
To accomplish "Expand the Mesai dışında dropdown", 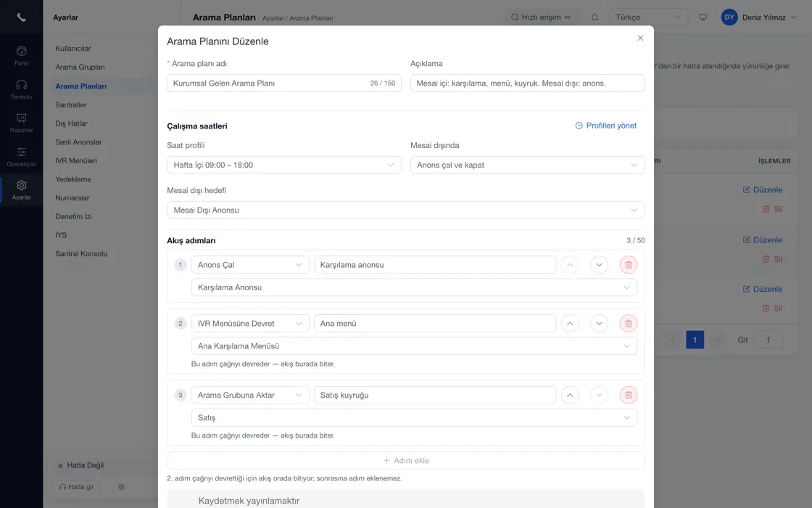I will (527, 165).
